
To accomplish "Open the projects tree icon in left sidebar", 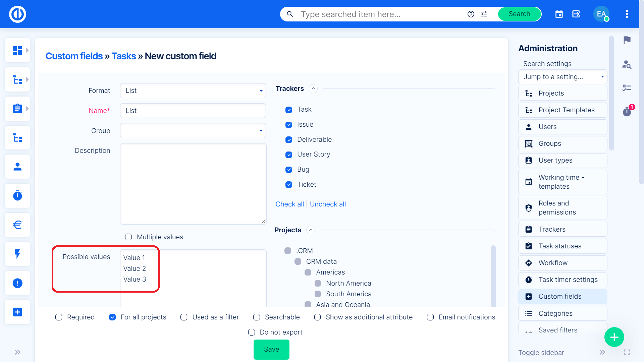I will pyautogui.click(x=17, y=80).
